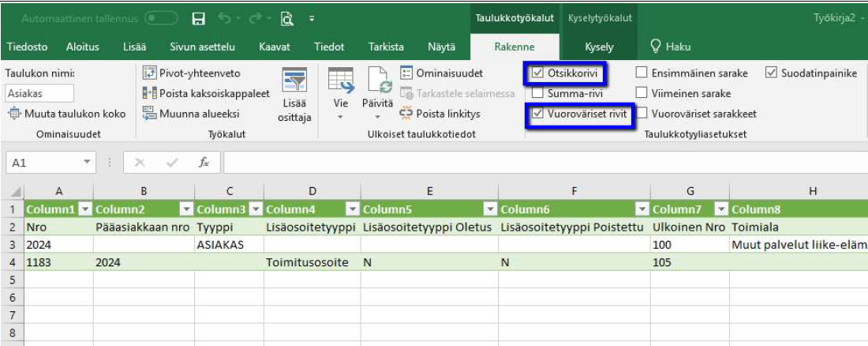Uncheck the Otsikkorivi checkbox
The width and height of the screenshot is (868, 346).
click(537, 73)
